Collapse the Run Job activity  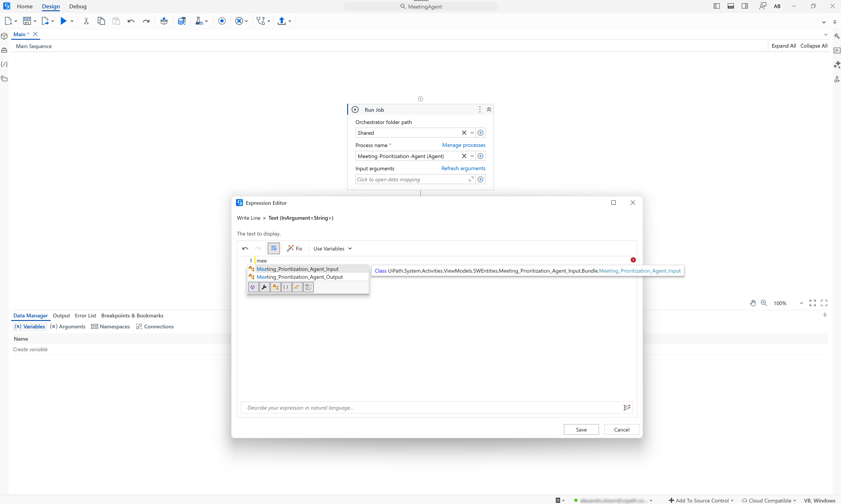tap(489, 110)
